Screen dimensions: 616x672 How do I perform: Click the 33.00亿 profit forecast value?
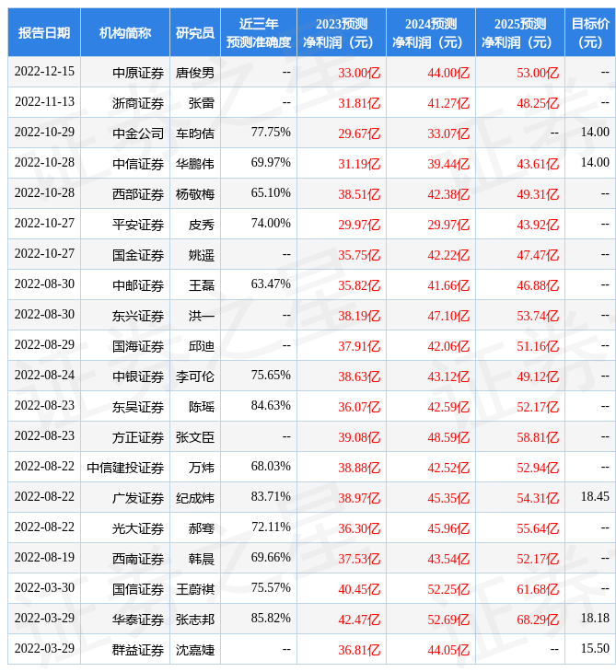click(359, 73)
